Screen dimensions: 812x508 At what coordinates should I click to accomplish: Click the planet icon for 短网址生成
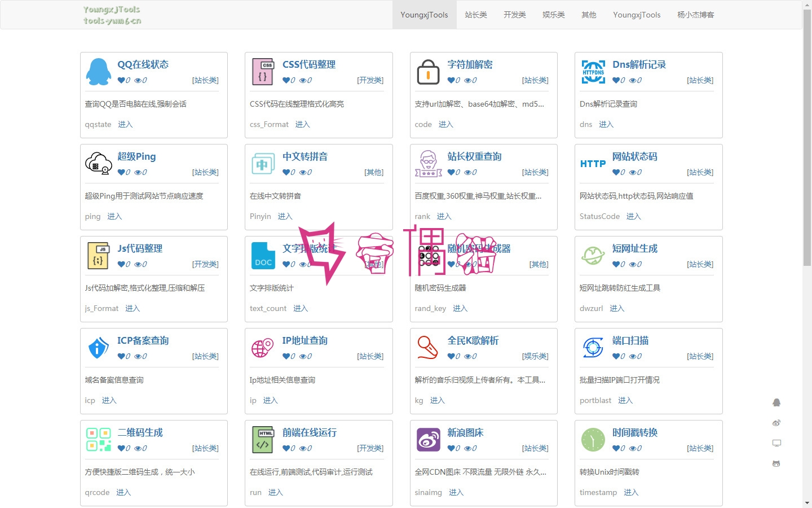pyautogui.click(x=593, y=256)
